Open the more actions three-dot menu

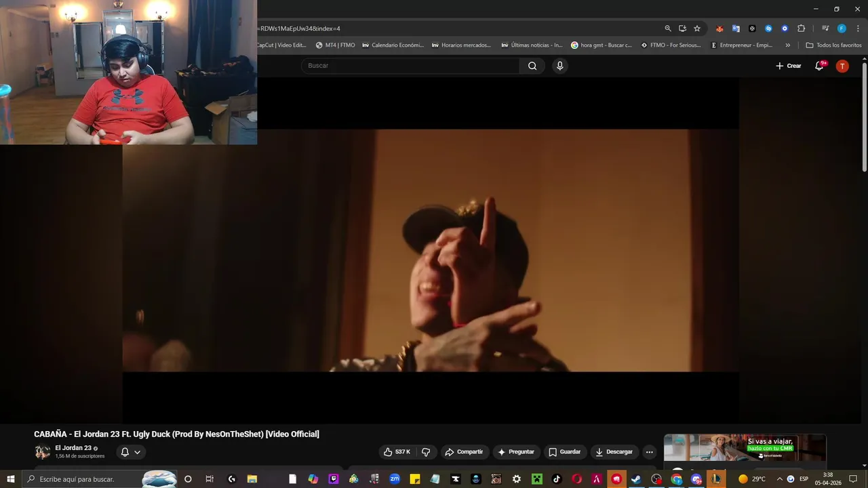pos(649,452)
